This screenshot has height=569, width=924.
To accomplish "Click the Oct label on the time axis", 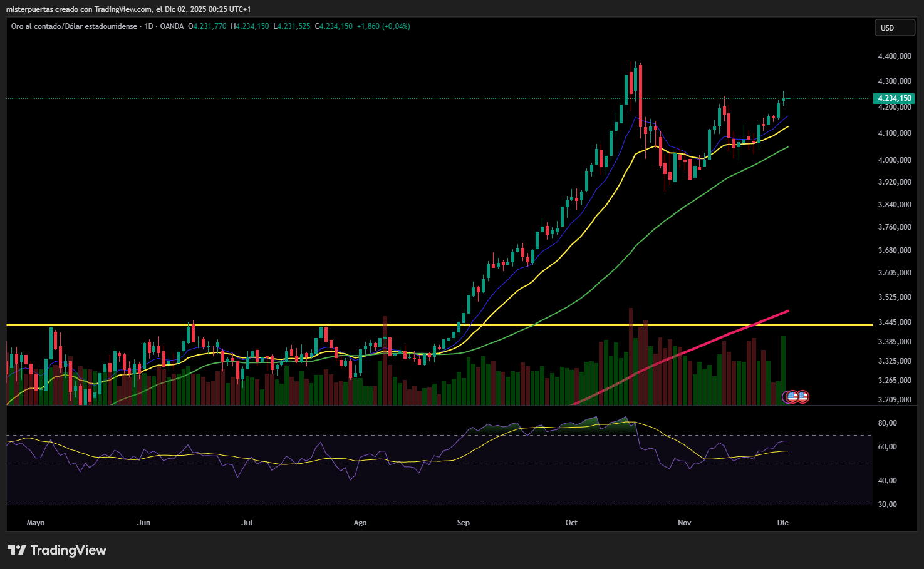I will [x=571, y=523].
